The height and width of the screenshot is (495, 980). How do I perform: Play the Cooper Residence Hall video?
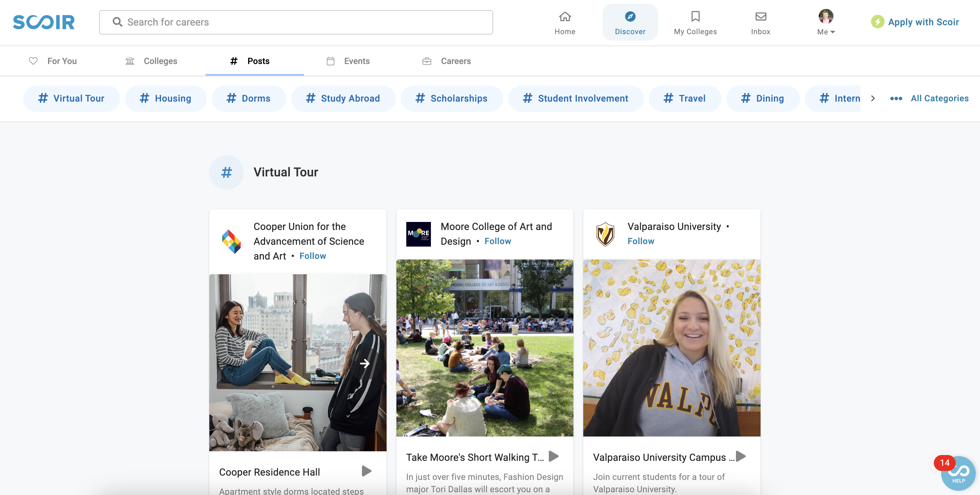pos(366,471)
